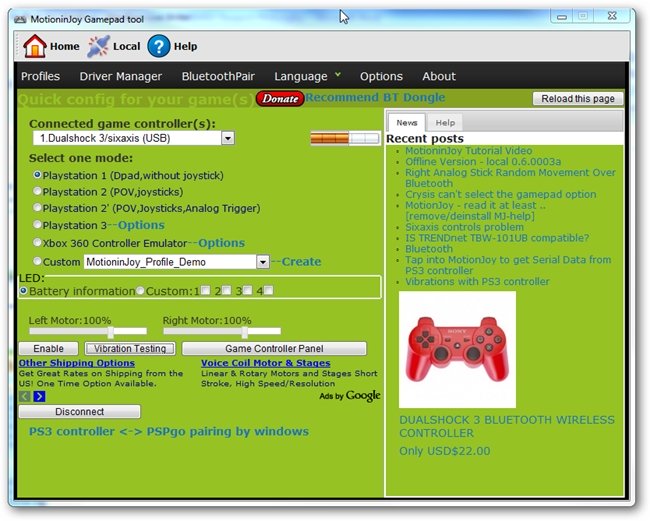Open Voice Coil Motor & Stages ad link
Image resolution: width=650 pixels, height=521 pixels.
pos(266,363)
